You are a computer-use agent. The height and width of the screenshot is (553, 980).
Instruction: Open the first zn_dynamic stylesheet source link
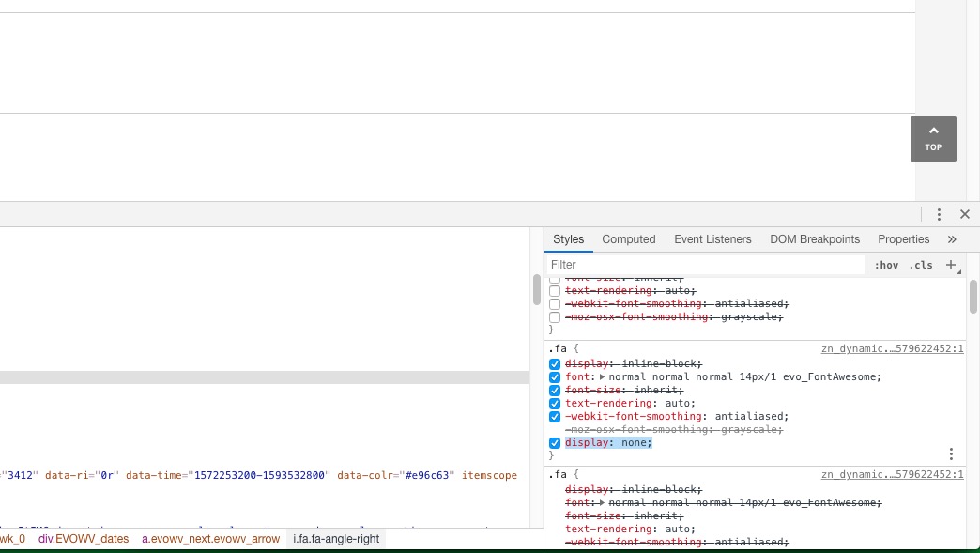tap(892, 348)
